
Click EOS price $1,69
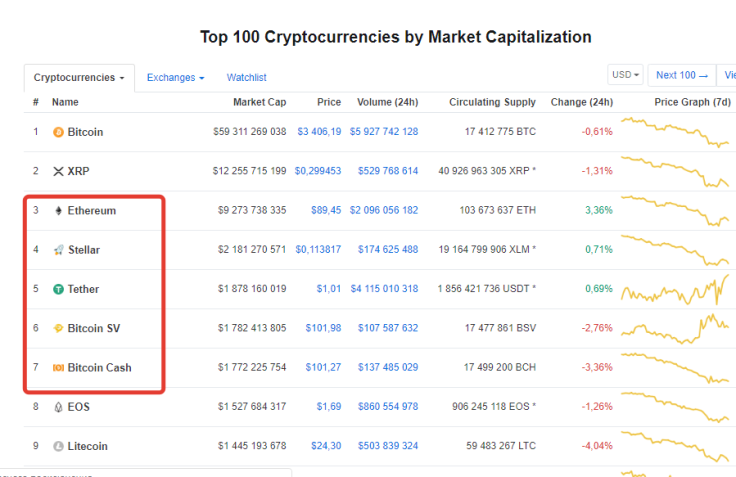tap(329, 407)
